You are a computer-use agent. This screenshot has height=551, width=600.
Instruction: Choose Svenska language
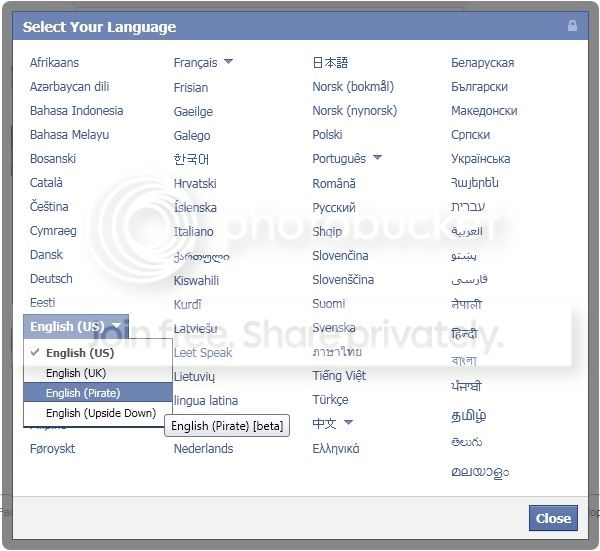(x=334, y=328)
